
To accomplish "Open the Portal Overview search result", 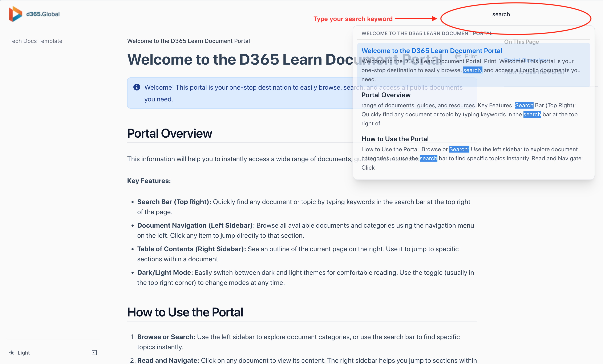I will point(474,109).
